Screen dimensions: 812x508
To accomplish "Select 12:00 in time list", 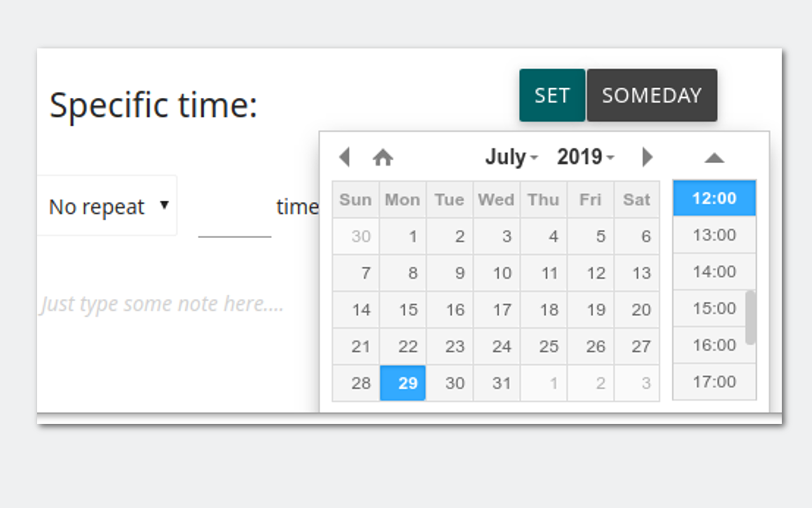I will tap(714, 198).
